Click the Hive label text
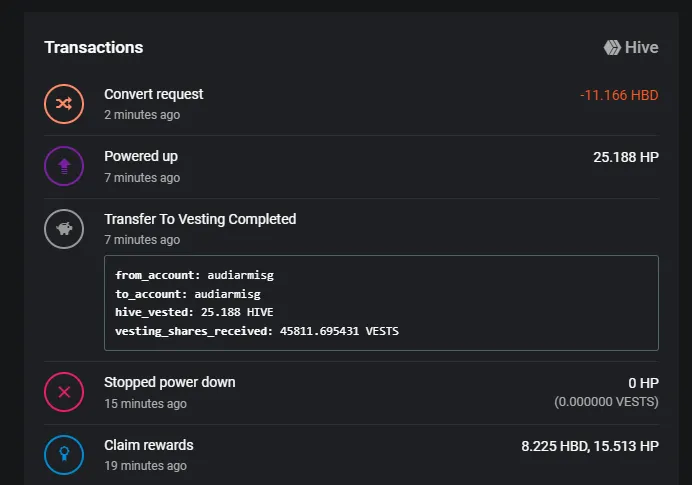 tap(642, 48)
